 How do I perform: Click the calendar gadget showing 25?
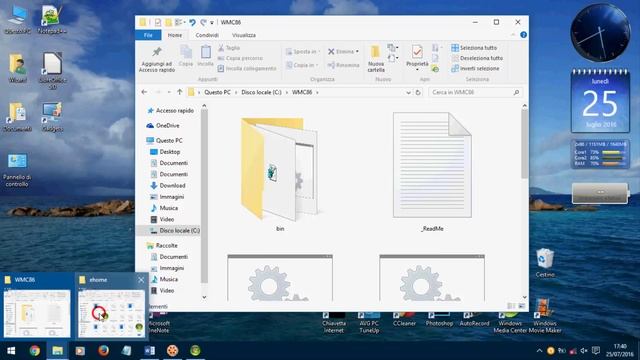pos(600,101)
